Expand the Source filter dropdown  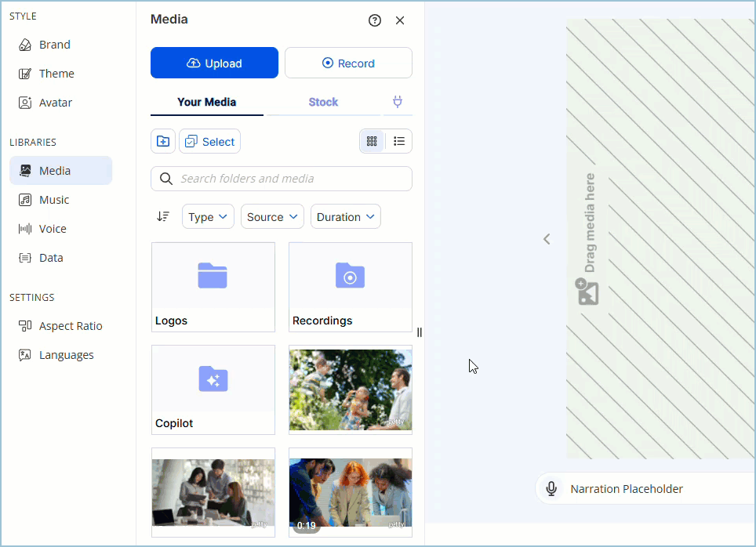pyautogui.click(x=272, y=217)
